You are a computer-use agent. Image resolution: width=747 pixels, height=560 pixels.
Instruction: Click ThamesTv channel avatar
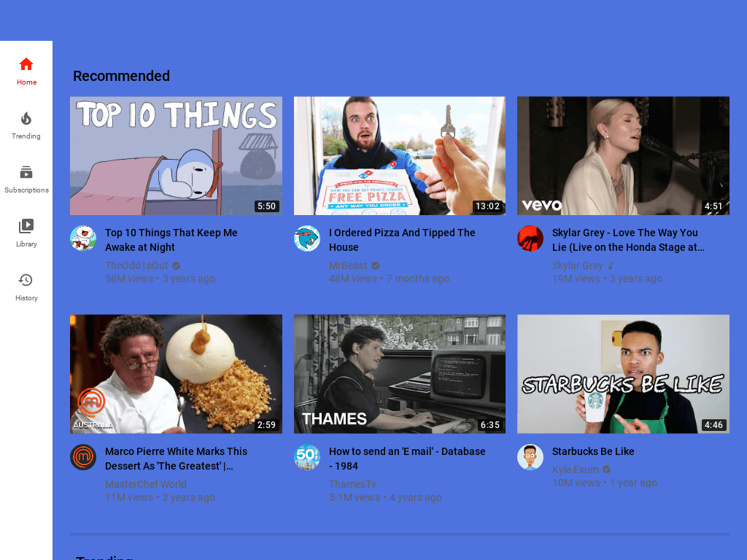click(307, 457)
